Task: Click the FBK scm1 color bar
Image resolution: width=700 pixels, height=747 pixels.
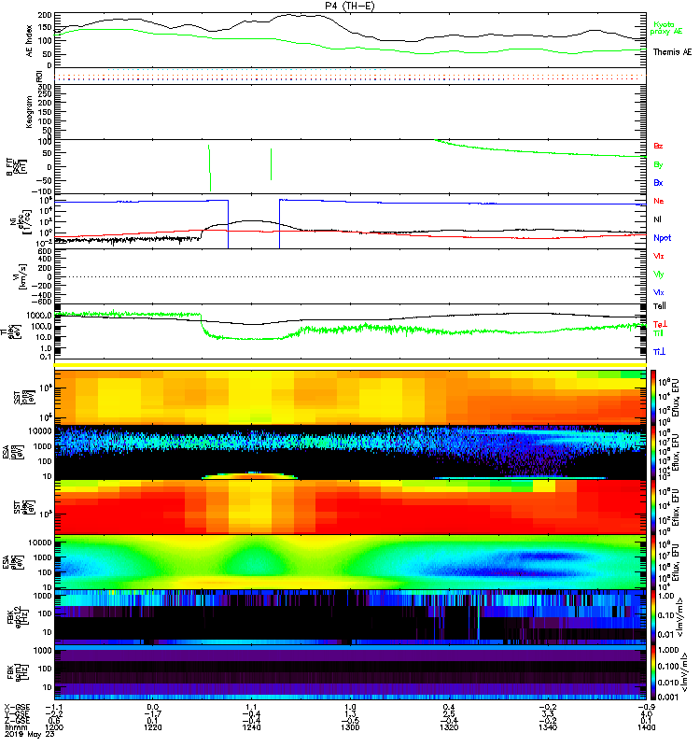Action: tap(652, 672)
